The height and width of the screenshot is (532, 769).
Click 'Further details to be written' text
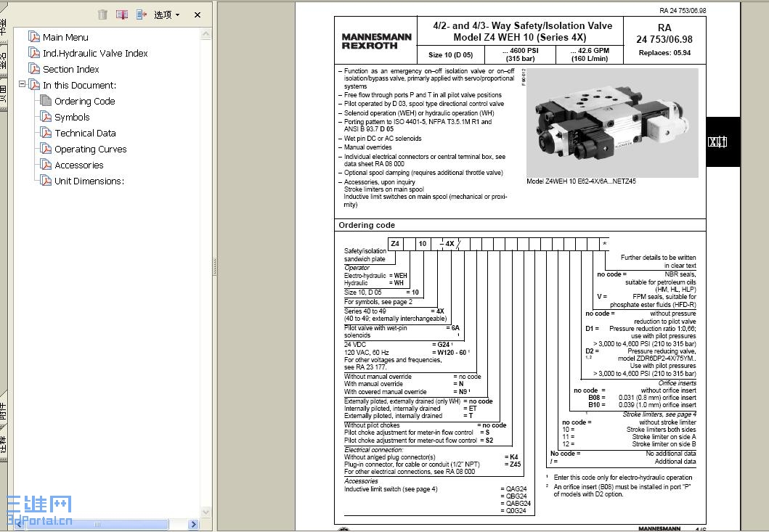coord(658,258)
